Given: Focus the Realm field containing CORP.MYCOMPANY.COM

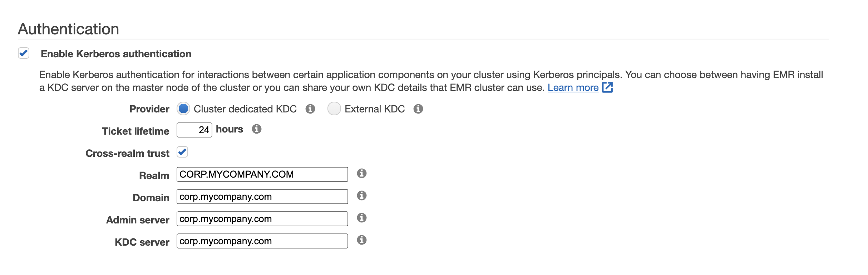Looking at the screenshot, I should [262, 174].
